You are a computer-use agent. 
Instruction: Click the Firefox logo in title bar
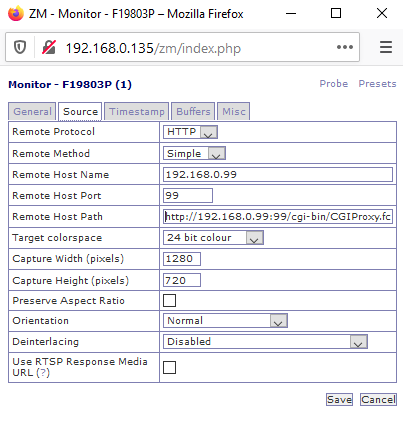(x=16, y=13)
